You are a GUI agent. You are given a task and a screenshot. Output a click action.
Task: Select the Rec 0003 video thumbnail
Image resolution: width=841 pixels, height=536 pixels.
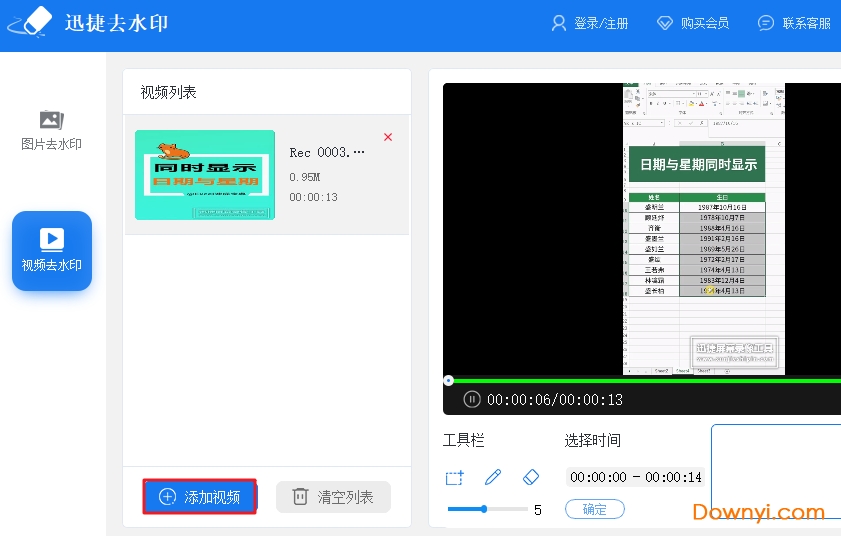[205, 175]
